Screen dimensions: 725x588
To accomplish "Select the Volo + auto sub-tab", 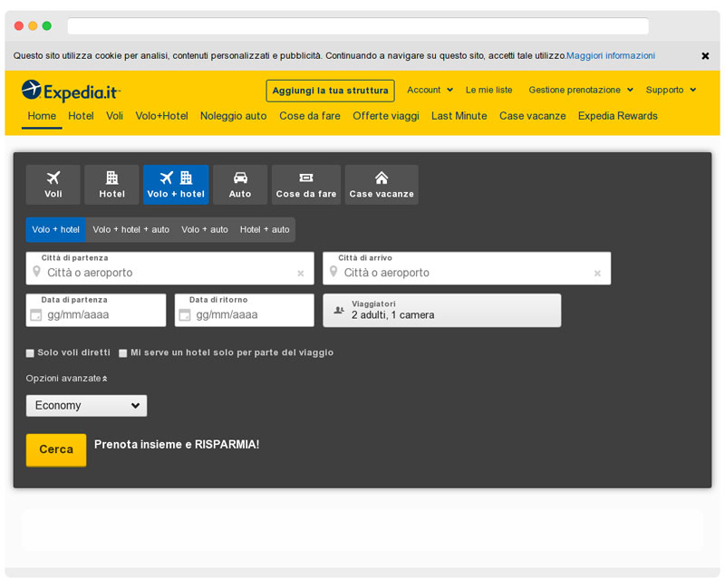I will [205, 230].
